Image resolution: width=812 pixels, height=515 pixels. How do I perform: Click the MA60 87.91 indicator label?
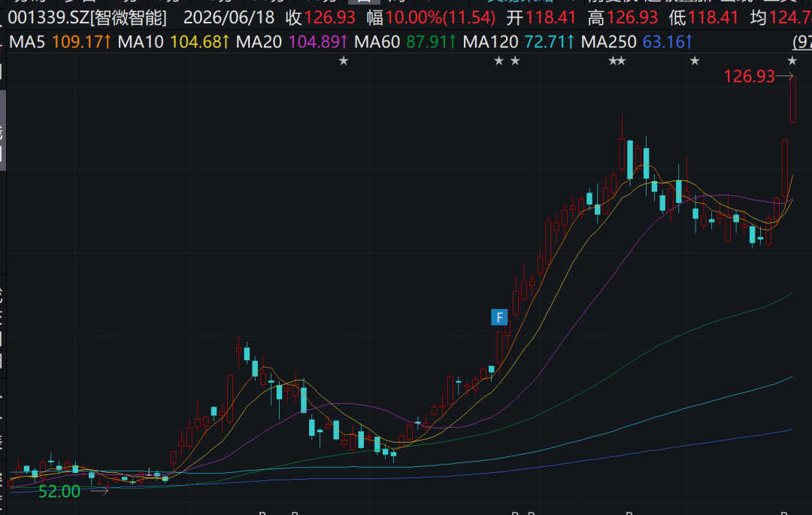point(405,42)
